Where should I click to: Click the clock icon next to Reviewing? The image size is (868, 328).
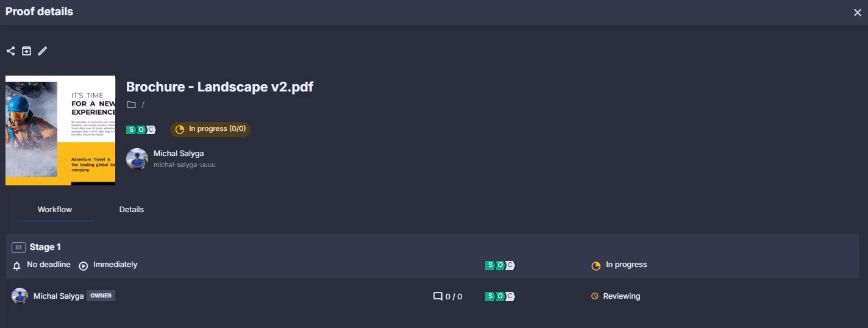coord(595,296)
